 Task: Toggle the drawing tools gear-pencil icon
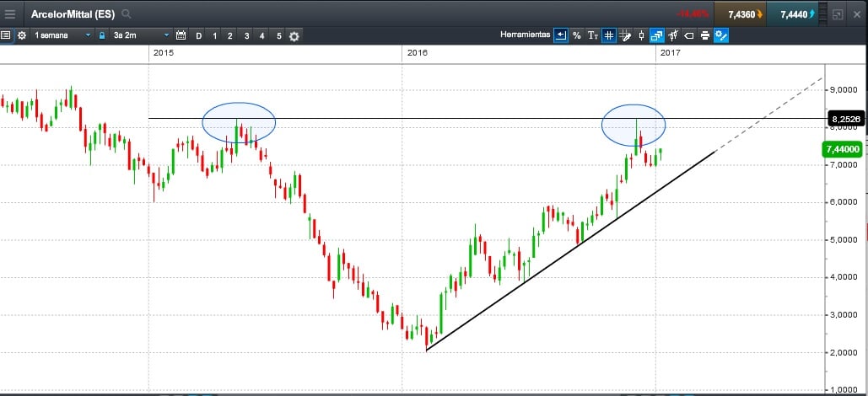click(721, 35)
